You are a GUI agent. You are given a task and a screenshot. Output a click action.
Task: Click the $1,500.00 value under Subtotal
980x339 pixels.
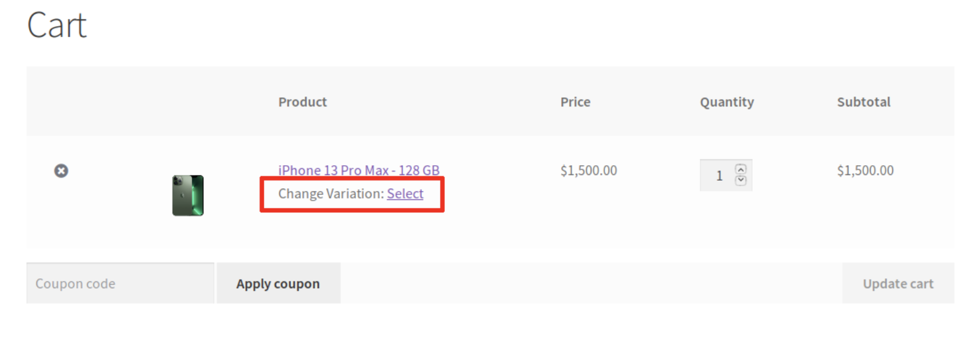pos(865,171)
